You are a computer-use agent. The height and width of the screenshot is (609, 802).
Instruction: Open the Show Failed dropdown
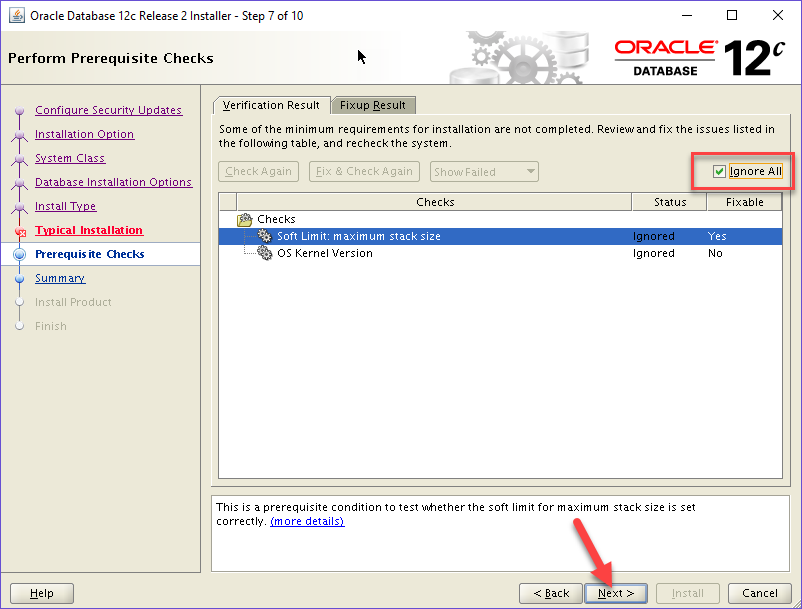click(x=484, y=172)
